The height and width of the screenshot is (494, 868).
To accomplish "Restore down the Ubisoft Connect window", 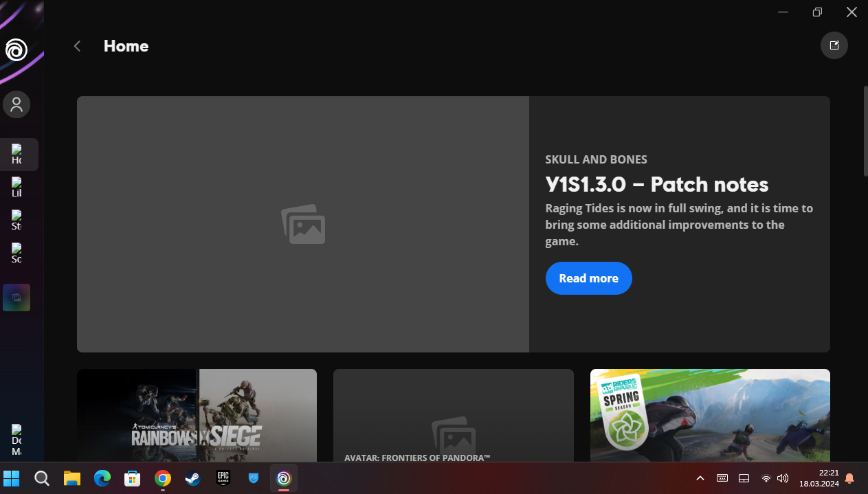I will 817,12.
